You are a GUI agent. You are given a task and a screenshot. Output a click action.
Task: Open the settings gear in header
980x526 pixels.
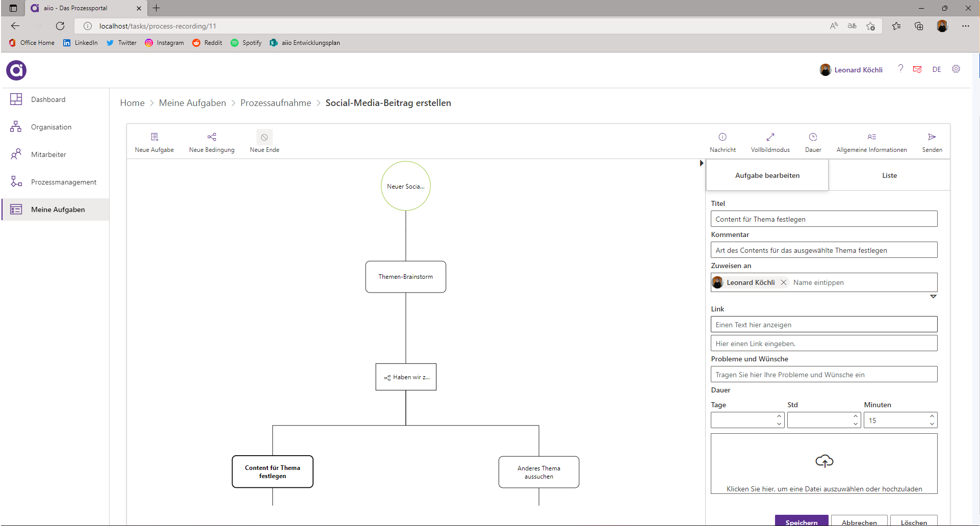coord(956,69)
